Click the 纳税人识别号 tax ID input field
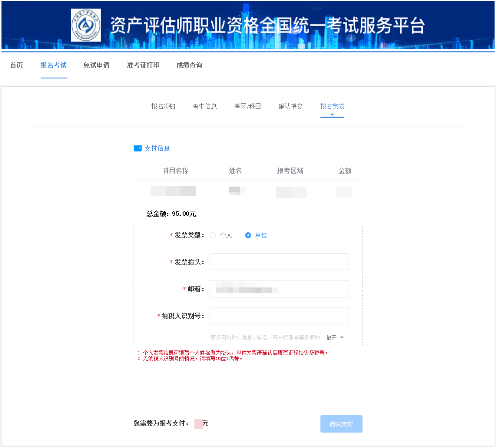 [x=279, y=315]
